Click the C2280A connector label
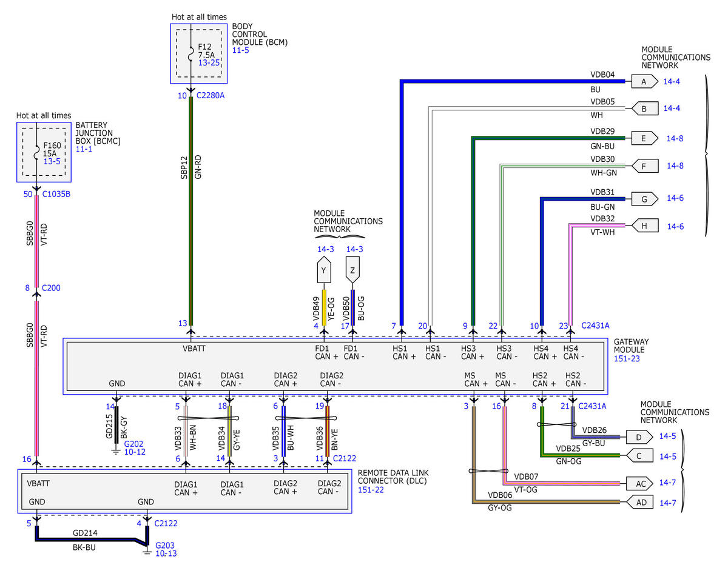Viewport: 728px width, 562px height. tap(210, 96)
